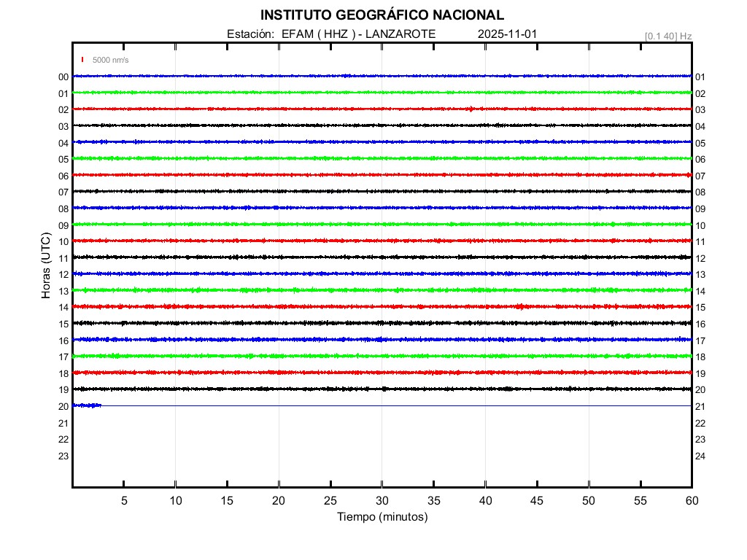Click the title INSTITUTO GEOGRÁFICO NACIONAL
The height and width of the screenshot is (560, 747).
382,15
